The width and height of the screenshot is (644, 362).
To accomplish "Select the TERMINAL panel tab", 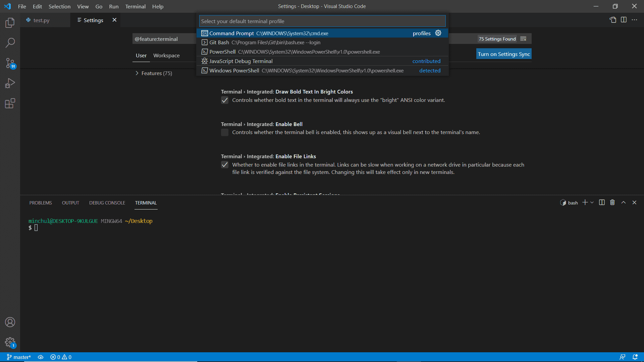I will (146, 203).
